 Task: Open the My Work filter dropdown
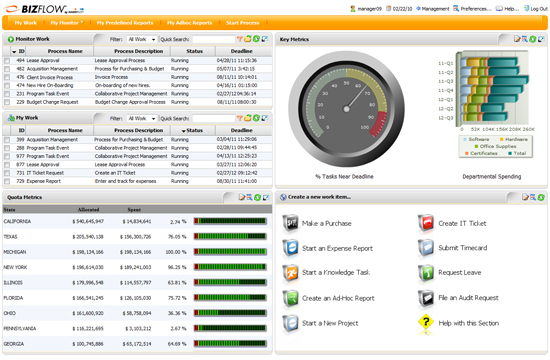[x=142, y=119]
